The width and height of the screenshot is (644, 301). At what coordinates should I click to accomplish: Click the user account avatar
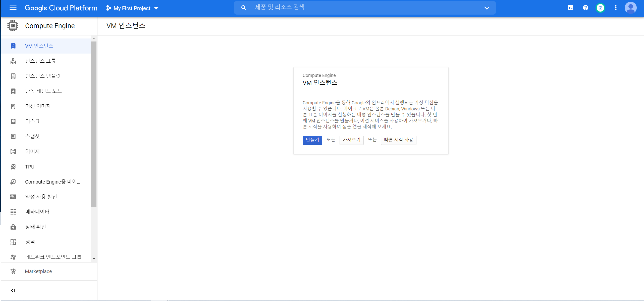630,8
